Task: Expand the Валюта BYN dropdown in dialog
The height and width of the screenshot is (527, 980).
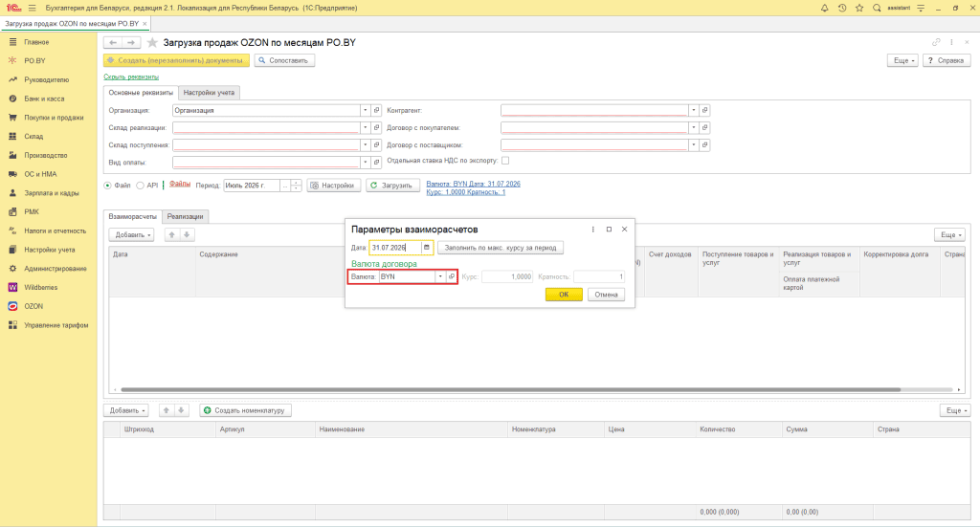Action: coord(440,276)
